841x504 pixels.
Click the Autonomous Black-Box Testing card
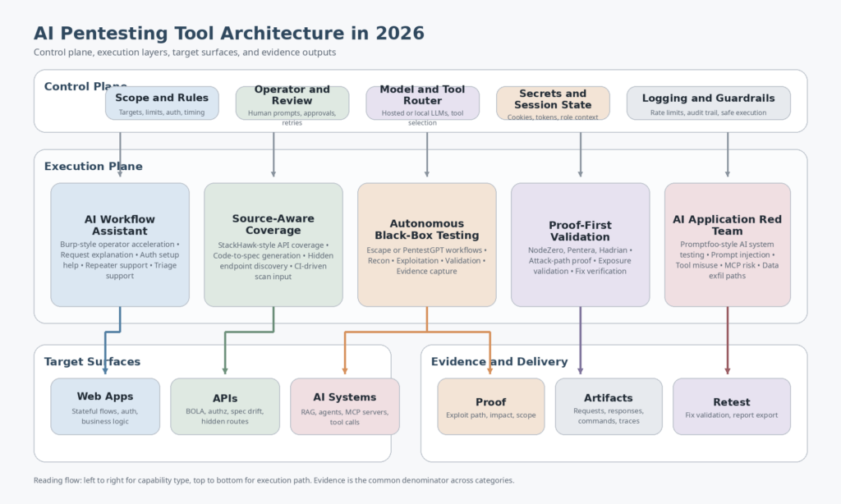coord(426,245)
